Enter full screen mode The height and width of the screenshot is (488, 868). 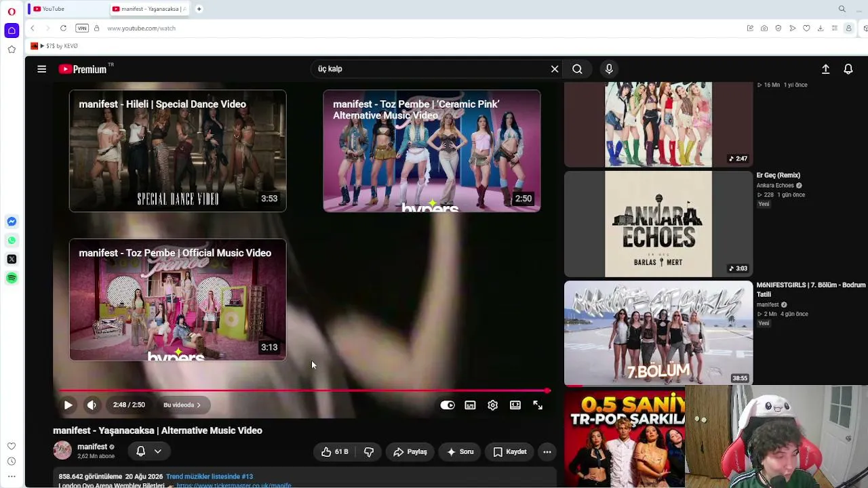pyautogui.click(x=538, y=405)
